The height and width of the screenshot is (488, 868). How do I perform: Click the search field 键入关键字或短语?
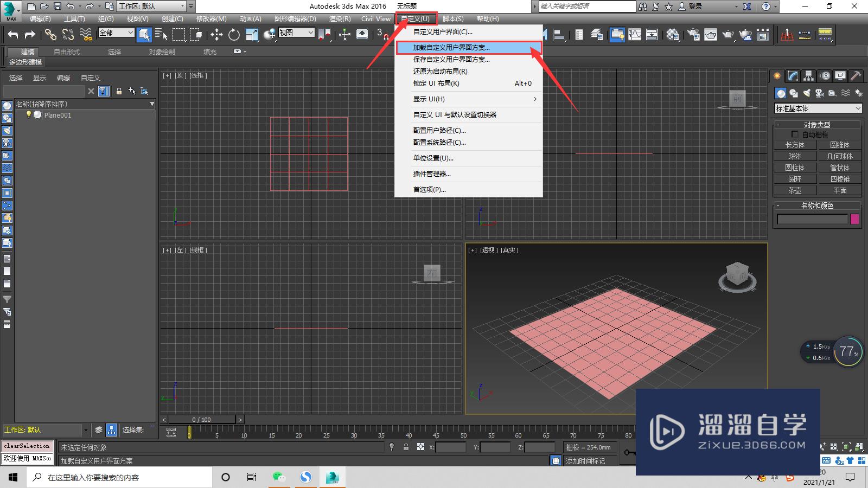coord(587,7)
